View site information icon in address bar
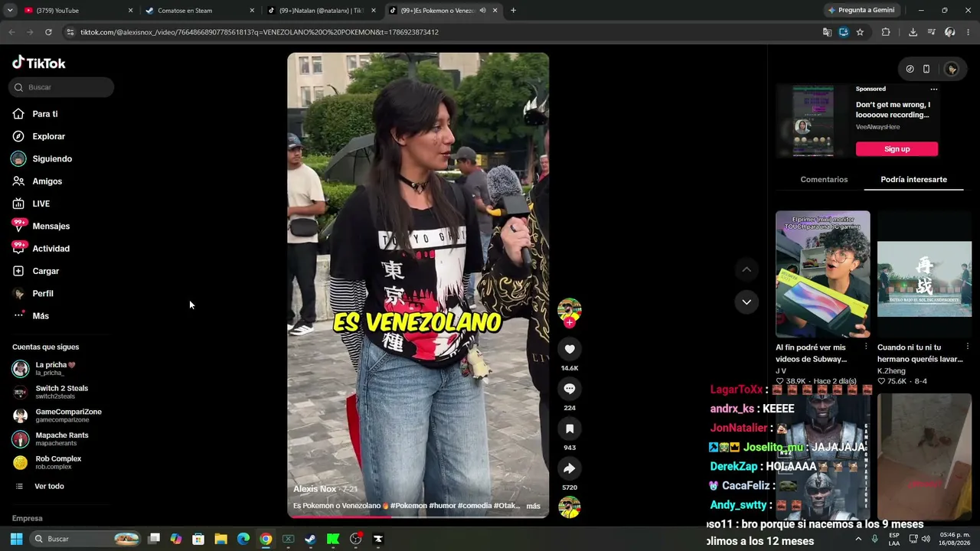The width and height of the screenshot is (980, 551). pyautogui.click(x=70, y=32)
